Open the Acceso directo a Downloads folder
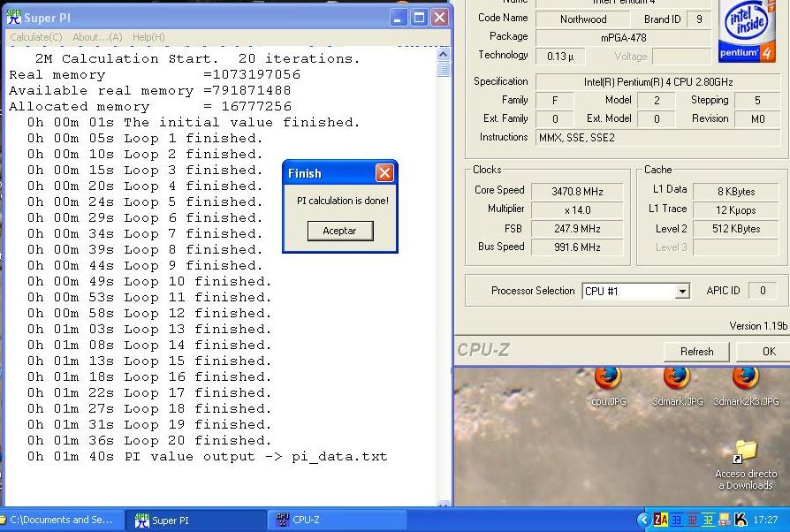Screen dimensions: 790x532 pos(745,452)
